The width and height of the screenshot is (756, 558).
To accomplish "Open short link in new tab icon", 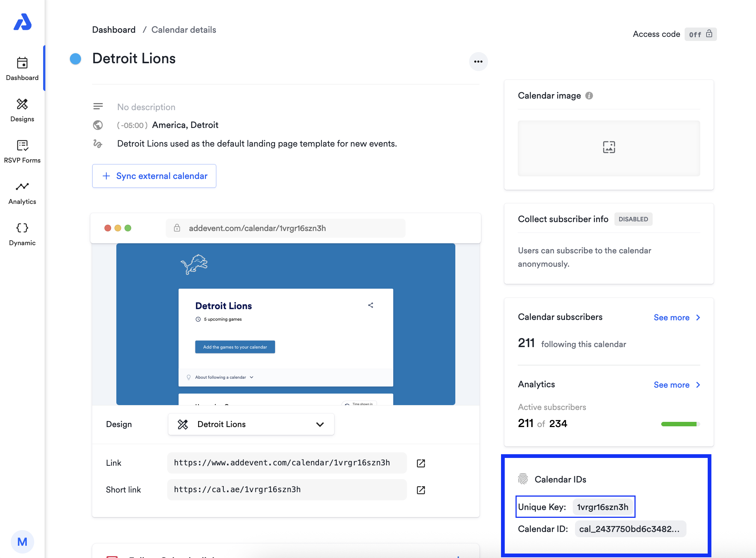I will (421, 490).
